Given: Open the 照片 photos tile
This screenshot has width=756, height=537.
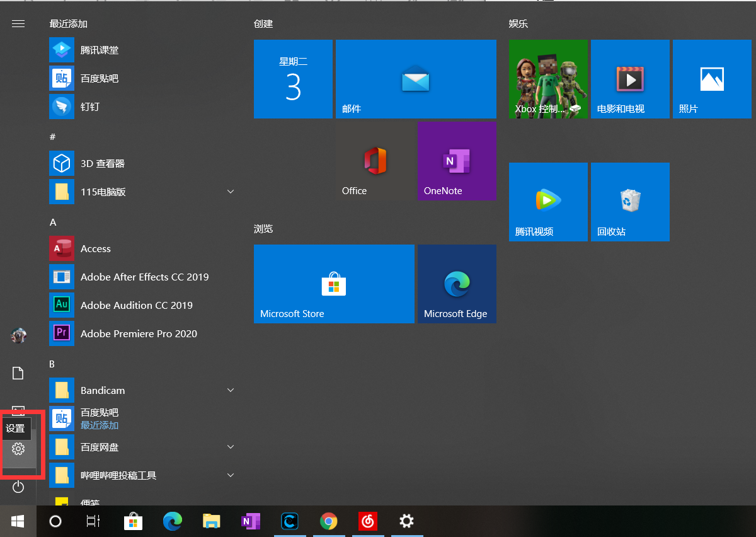Looking at the screenshot, I should 712,79.
